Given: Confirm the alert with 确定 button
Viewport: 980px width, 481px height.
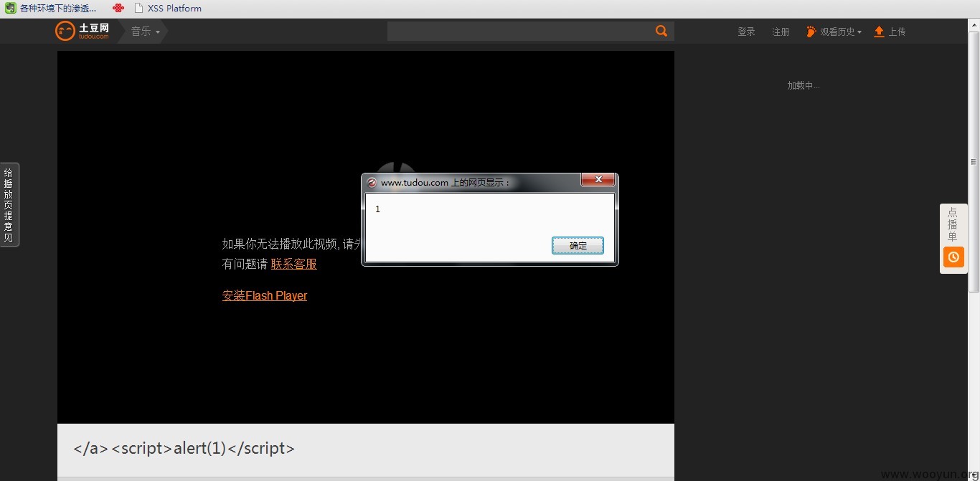Looking at the screenshot, I should click(x=578, y=246).
